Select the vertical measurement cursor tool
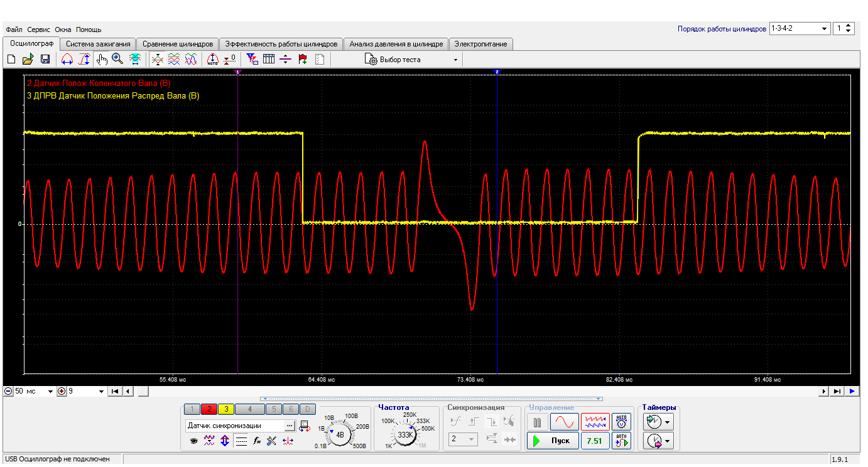Screen dimensions: 868x467 coord(84,59)
